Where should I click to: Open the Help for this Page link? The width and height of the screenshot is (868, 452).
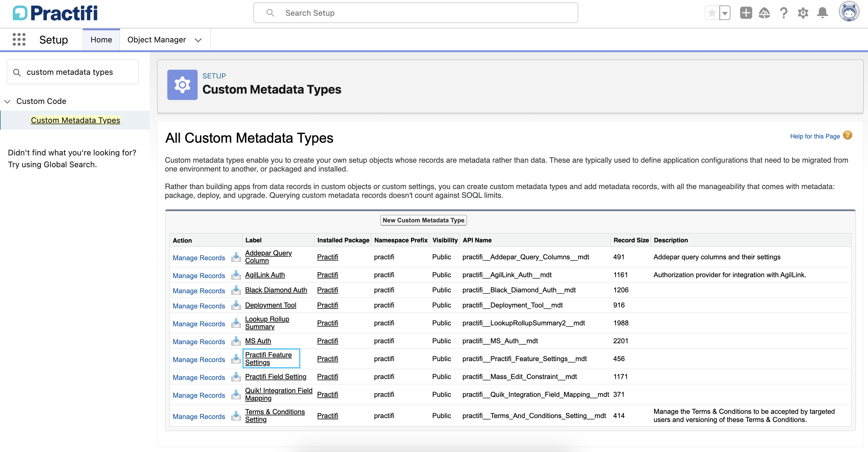pos(815,136)
